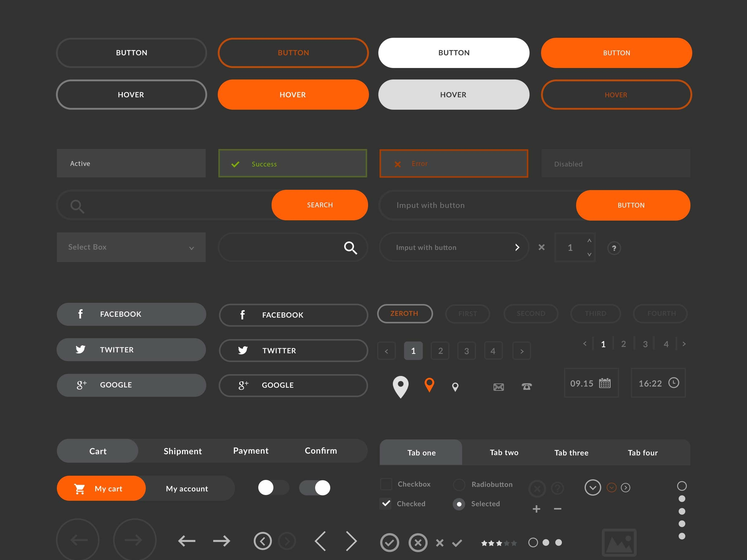The height and width of the screenshot is (560, 747).
Task: Enable the Checkbox element
Action: pyautogui.click(x=386, y=484)
